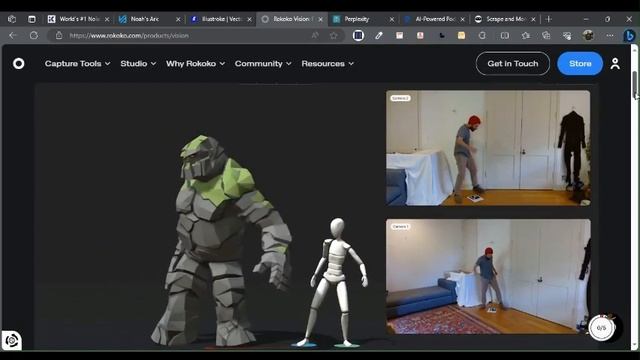Open the browser profile avatar
Image resolution: width=640 pixels, height=360 pixels.
[588, 36]
